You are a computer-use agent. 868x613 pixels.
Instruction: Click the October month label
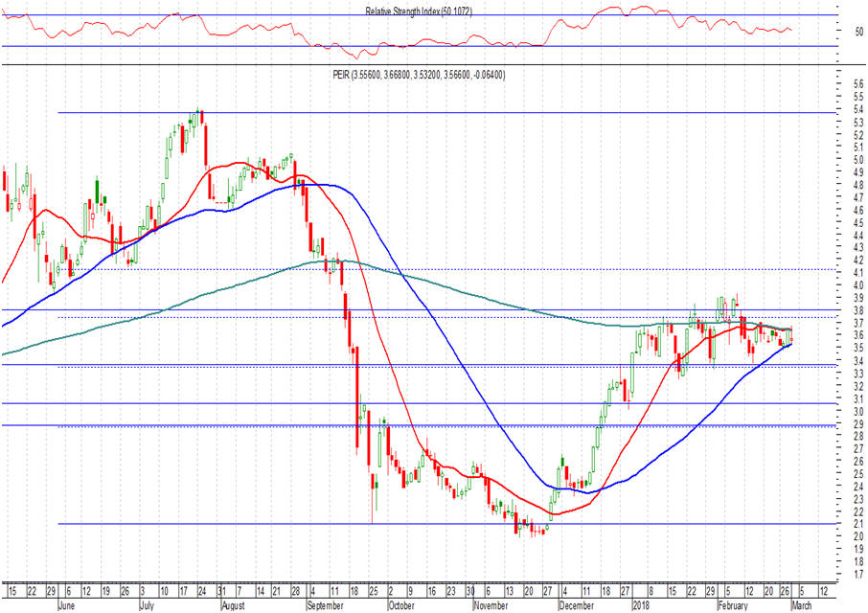400,605
